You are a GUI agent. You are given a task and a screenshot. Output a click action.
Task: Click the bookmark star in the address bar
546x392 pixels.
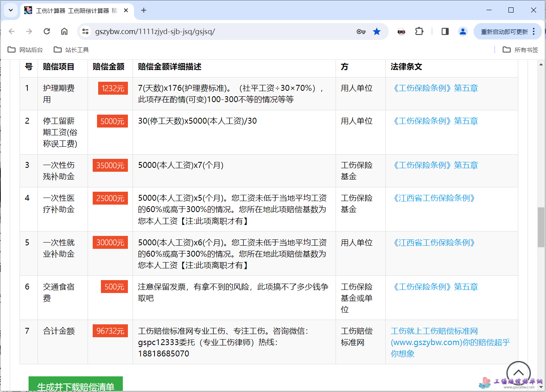tap(376, 31)
